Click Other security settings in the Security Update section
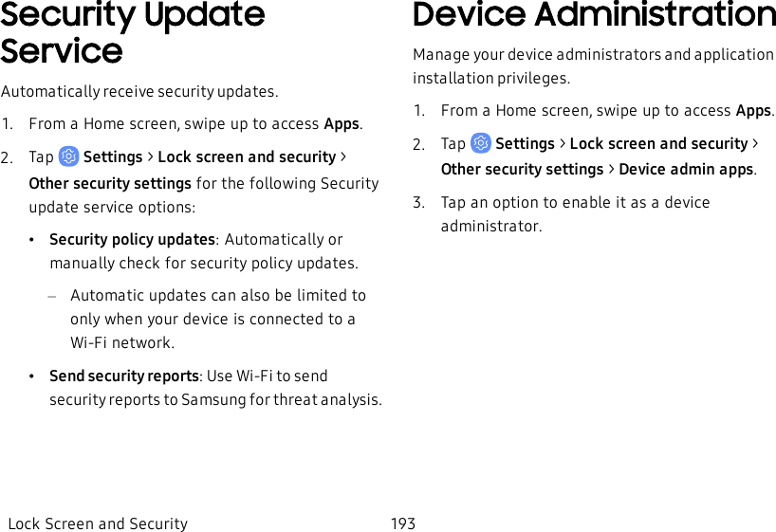Viewport: 776px width, 532px height. 110,184
